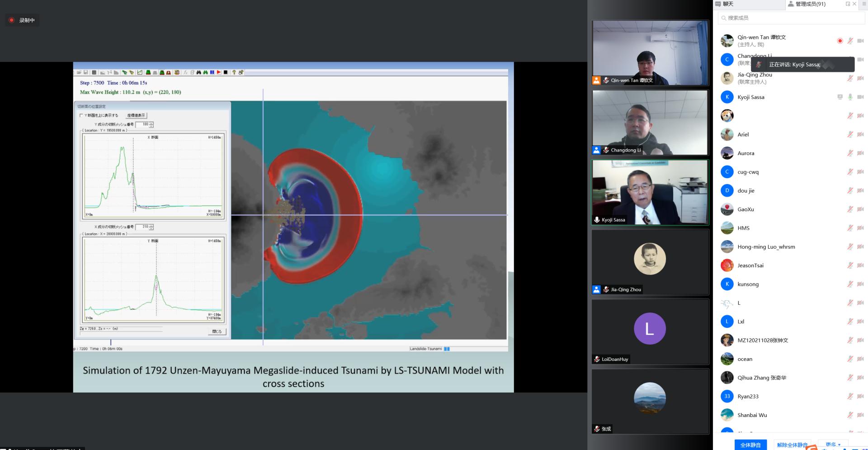Pop out the members panel
Viewport: 868px width, 450px height.
[848, 4]
